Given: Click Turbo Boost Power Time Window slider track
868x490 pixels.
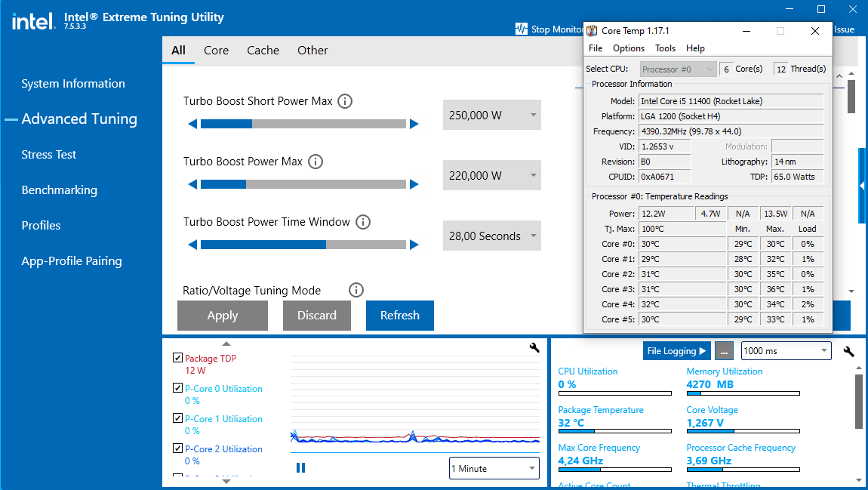Looking at the screenshot, I should [x=303, y=245].
